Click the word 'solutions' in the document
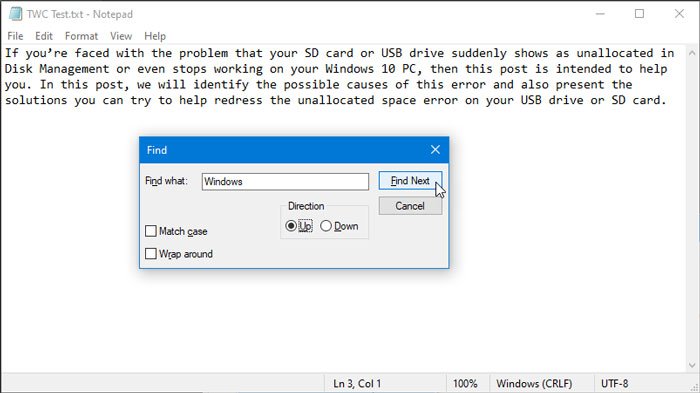The width and height of the screenshot is (700, 393). pos(36,100)
